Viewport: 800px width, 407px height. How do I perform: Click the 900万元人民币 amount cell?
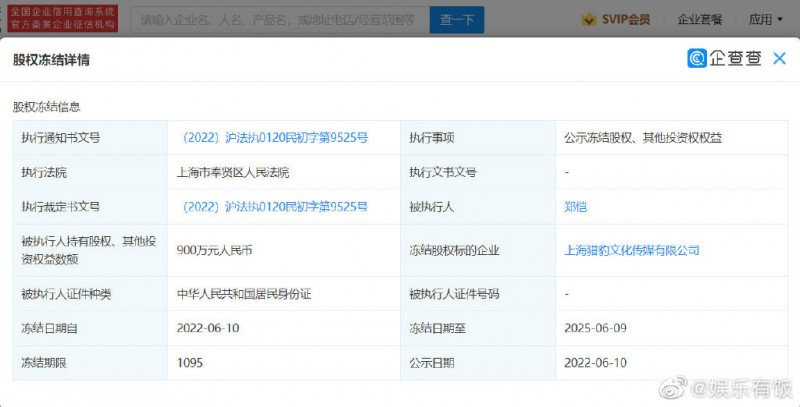213,250
